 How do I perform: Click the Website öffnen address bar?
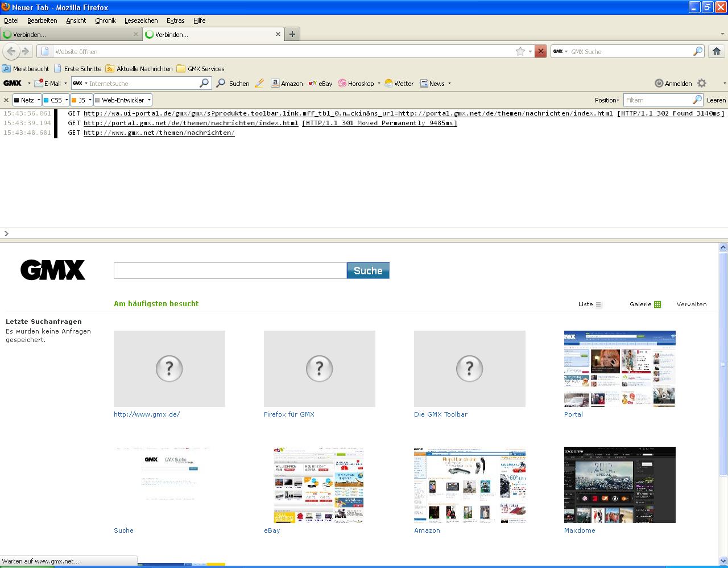(284, 51)
